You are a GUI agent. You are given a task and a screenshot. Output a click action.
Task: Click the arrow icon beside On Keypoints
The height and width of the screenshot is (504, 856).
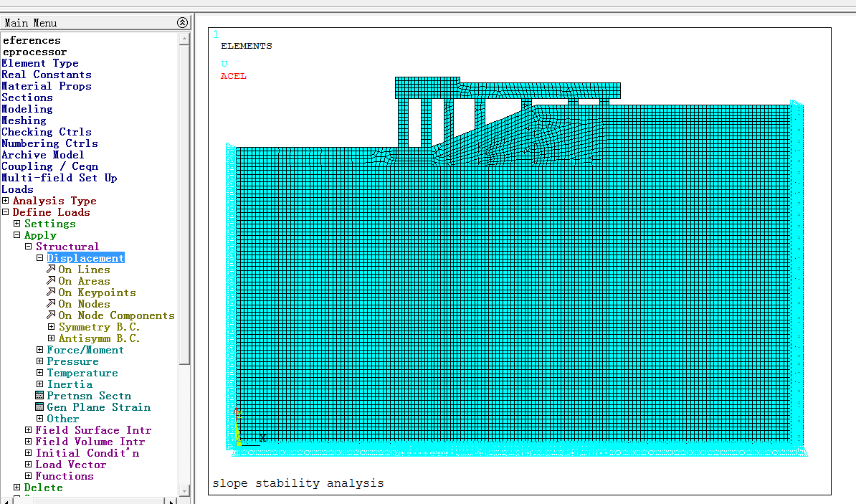[x=51, y=293]
